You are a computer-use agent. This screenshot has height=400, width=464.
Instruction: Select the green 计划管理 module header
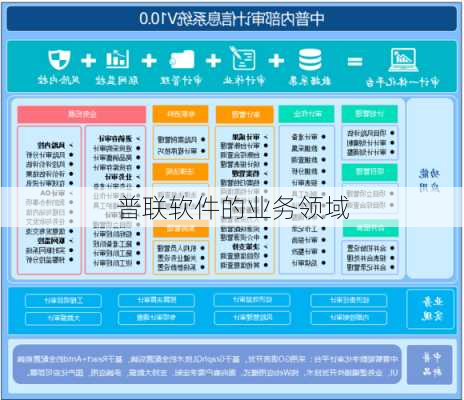click(370, 114)
